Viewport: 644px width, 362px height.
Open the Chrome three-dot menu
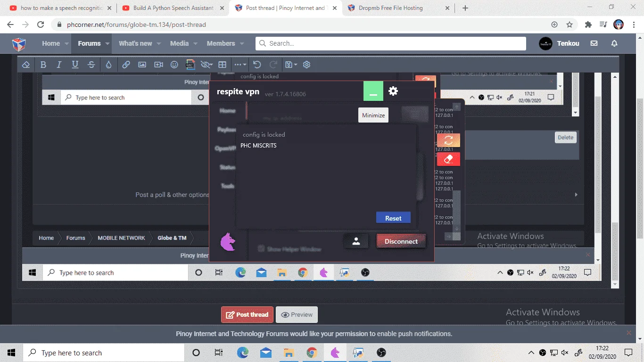(634, 25)
